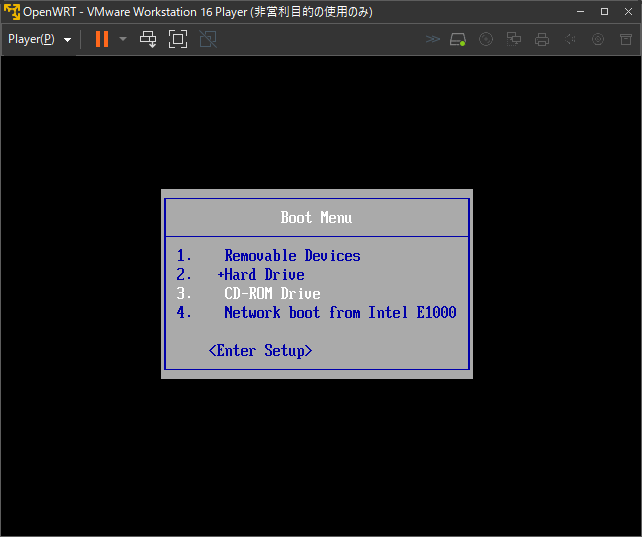
Task: Toggle the sound card device icon
Action: click(x=570, y=39)
